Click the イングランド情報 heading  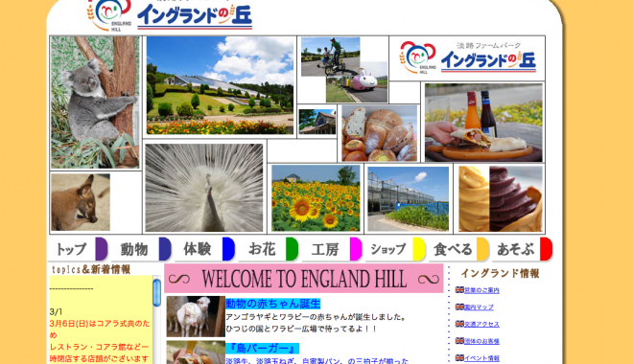501,273
